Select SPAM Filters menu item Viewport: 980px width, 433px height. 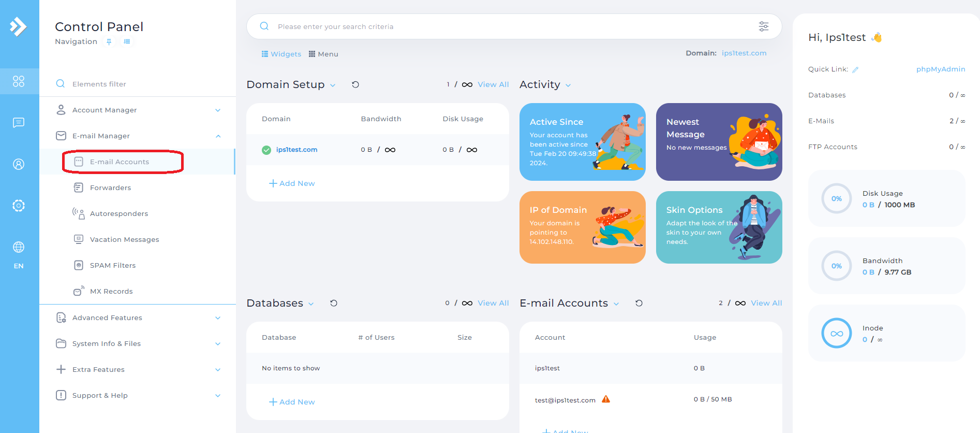[112, 266]
